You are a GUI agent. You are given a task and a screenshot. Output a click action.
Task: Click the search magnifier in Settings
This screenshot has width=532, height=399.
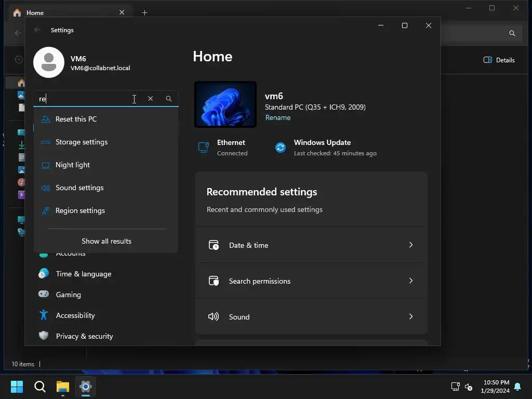coord(169,98)
